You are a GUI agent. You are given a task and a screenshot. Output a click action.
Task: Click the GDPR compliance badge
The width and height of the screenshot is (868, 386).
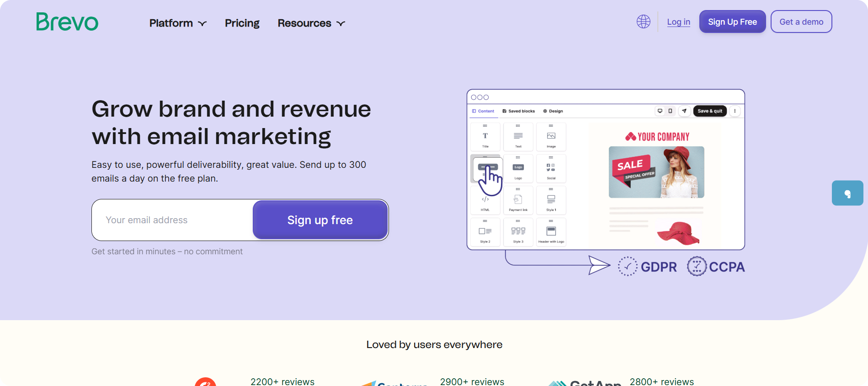tap(648, 267)
